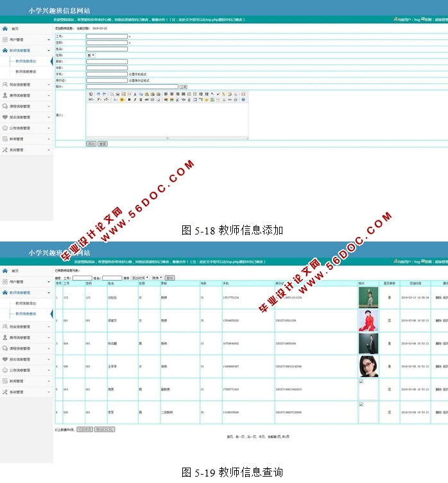Click the photo thumbnail of teacher 王平平
Image resolution: width=448 pixels, height=483 pixels.
368,366
